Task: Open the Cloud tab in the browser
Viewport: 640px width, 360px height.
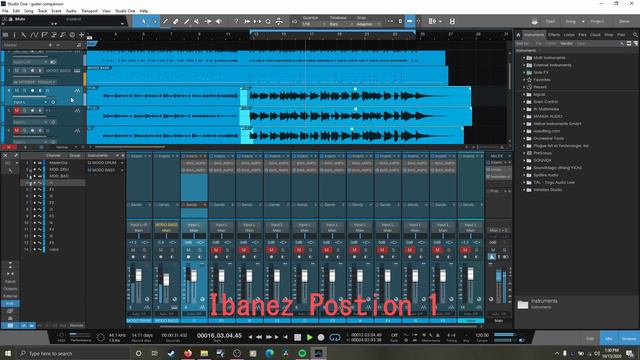Action: tap(595, 35)
